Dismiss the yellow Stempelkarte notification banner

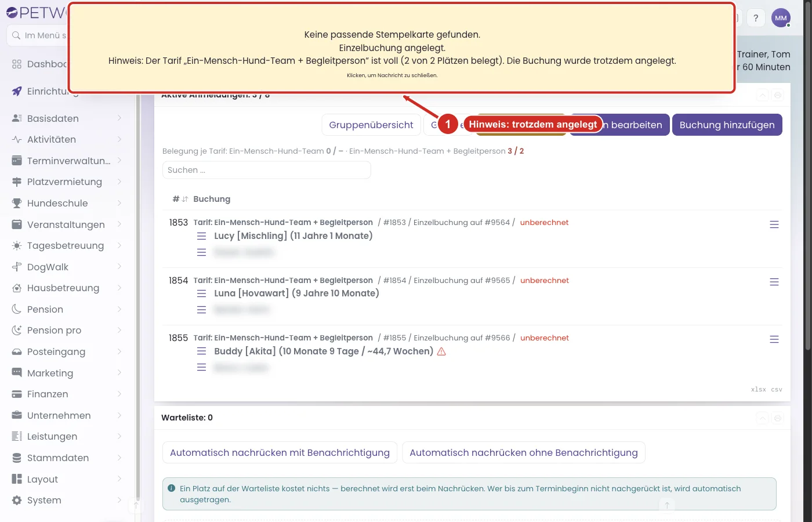tap(401, 48)
